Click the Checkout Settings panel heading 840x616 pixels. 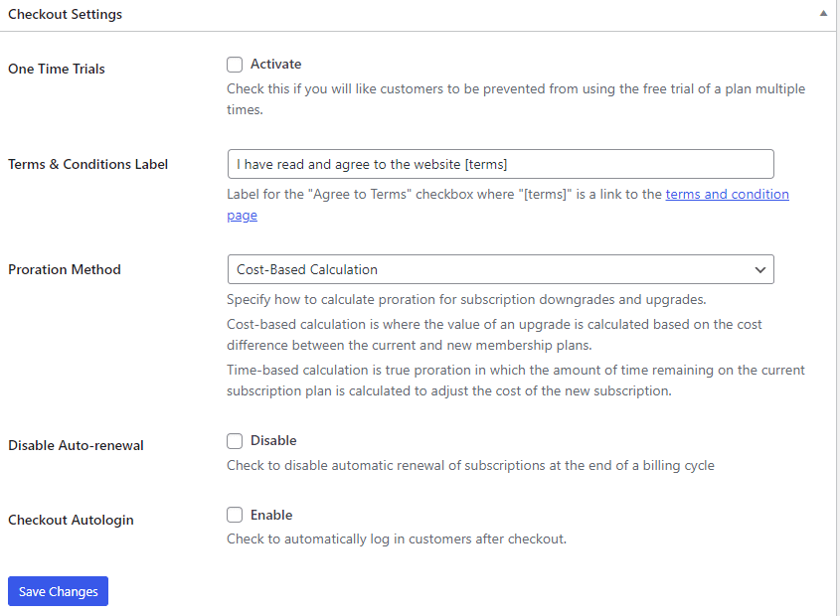[66, 15]
